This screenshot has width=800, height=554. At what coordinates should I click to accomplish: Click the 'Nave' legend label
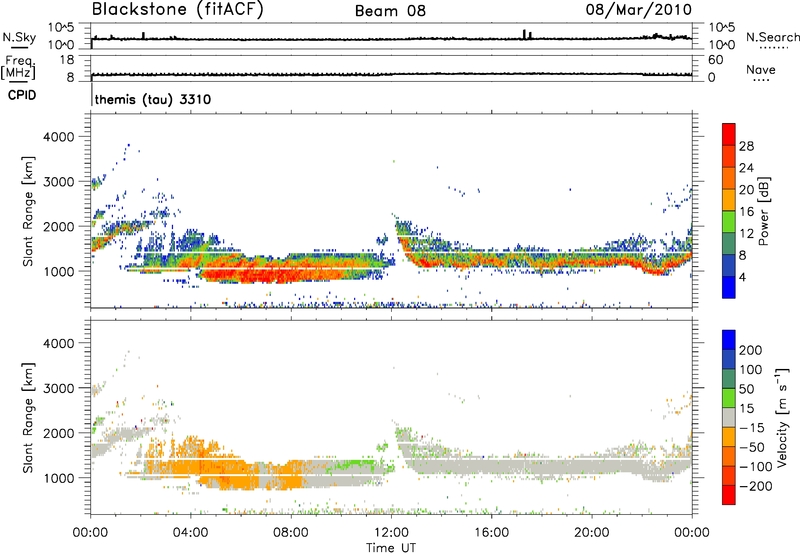pyautogui.click(x=761, y=69)
